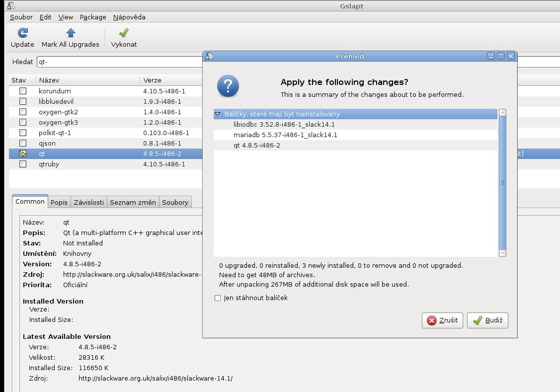Image resolution: width=560 pixels, height=392 pixels.
Task: Switch to the Závislosti tab
Action: coord(88,202)
